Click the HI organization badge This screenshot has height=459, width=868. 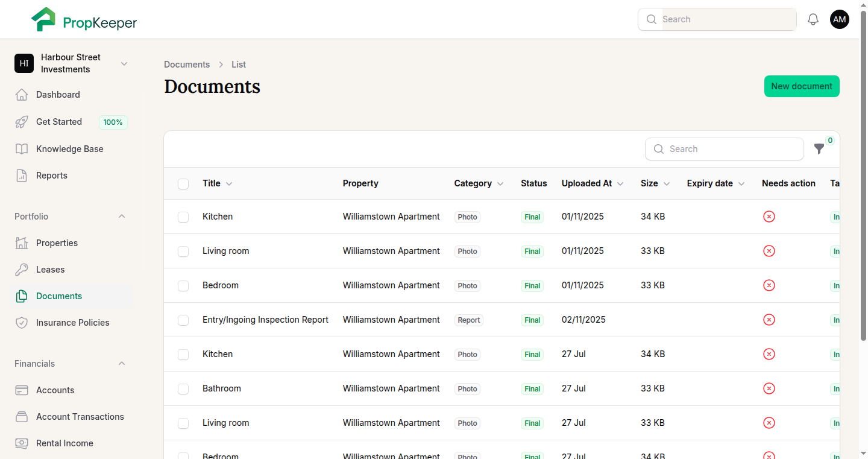24,63
